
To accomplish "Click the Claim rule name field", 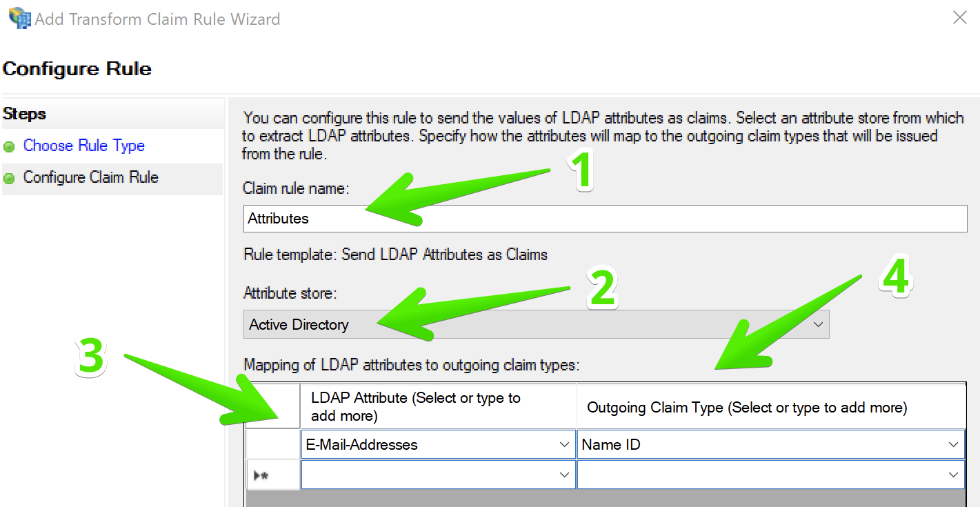I will 606,219.
